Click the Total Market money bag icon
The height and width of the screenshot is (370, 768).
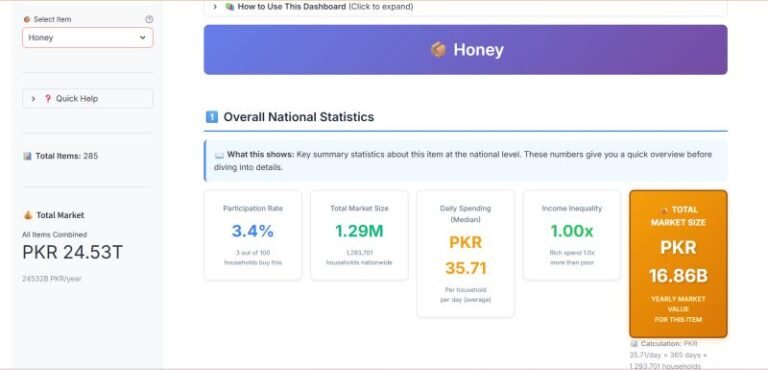point(28,215)
